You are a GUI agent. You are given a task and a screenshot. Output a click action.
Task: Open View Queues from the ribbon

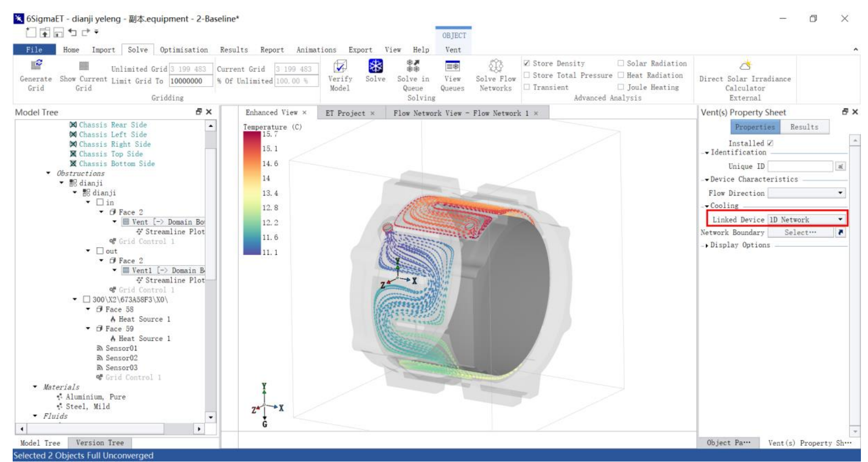click(x=452, y=66)
